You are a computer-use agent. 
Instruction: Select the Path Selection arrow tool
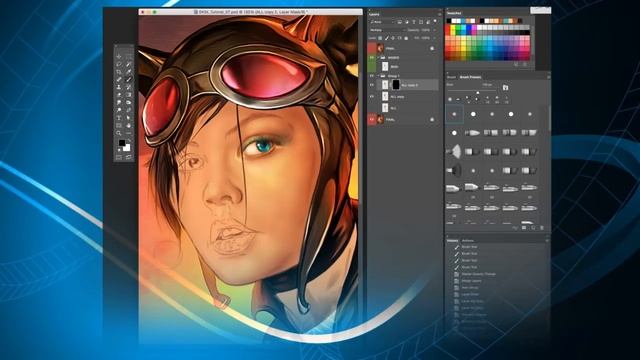click(128, 117)
